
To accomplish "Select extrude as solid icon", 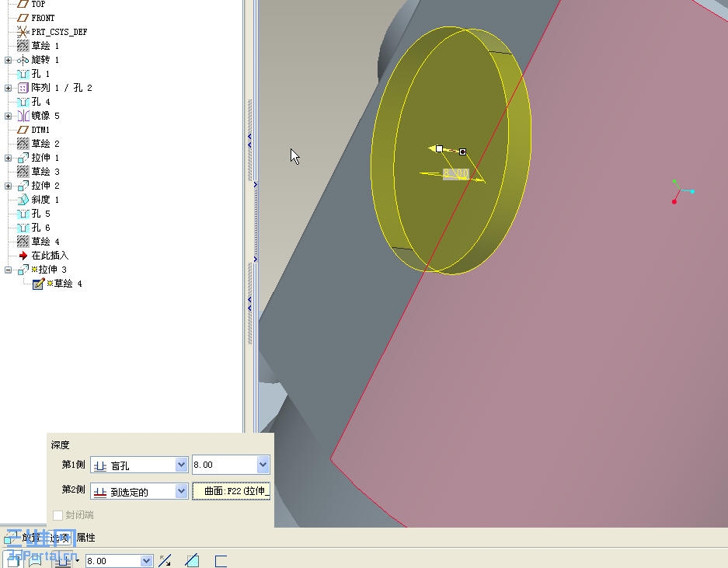I will pyautogui.click(x=12, y=560).
